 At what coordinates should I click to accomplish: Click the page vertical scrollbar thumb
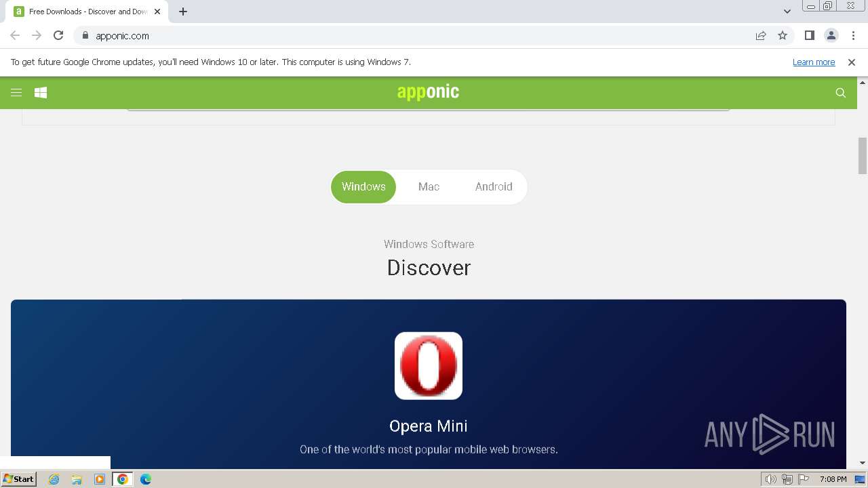point(863,156)
